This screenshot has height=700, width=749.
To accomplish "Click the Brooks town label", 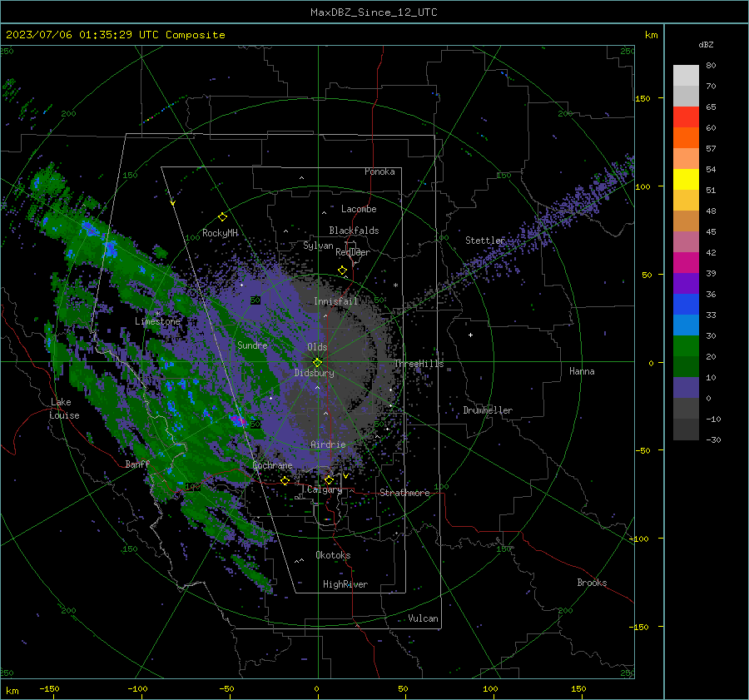I will point(592,583).
